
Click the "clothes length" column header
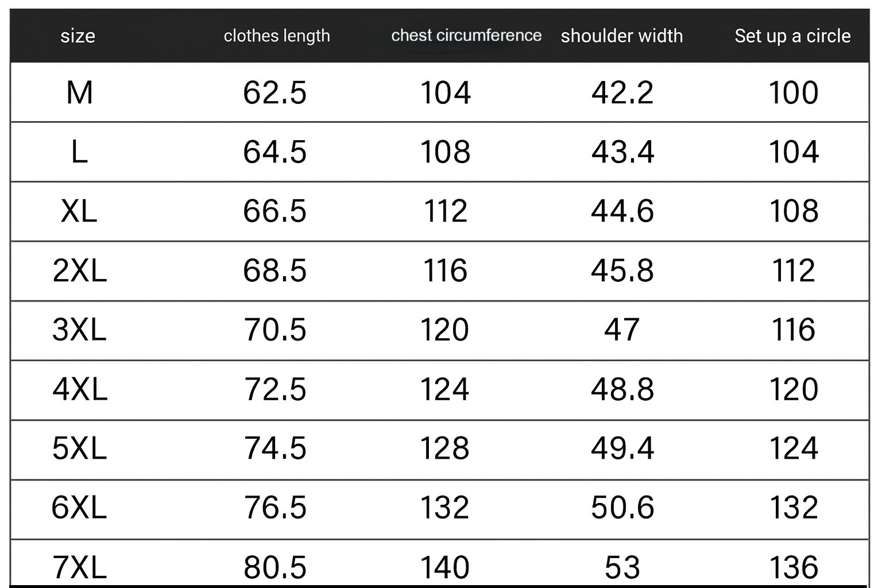[277, 36]
